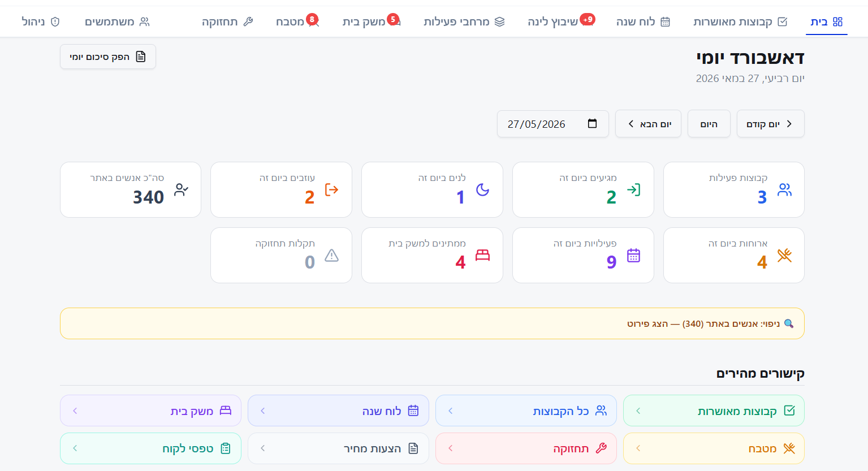Click the utensils icon on ארוחות ביום זה
The width and height of the screenshot is (868, 471).
(x=784, y=256)
